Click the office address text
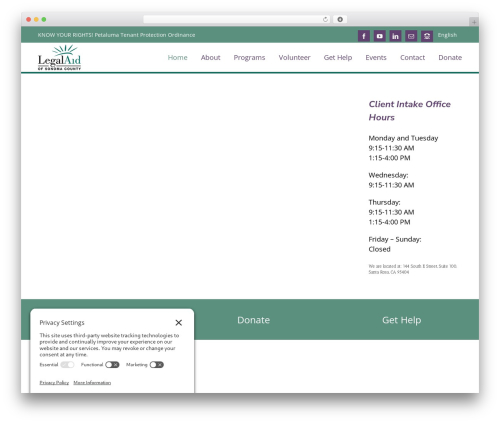Screen dimensions: 500x423 [412, 269]
